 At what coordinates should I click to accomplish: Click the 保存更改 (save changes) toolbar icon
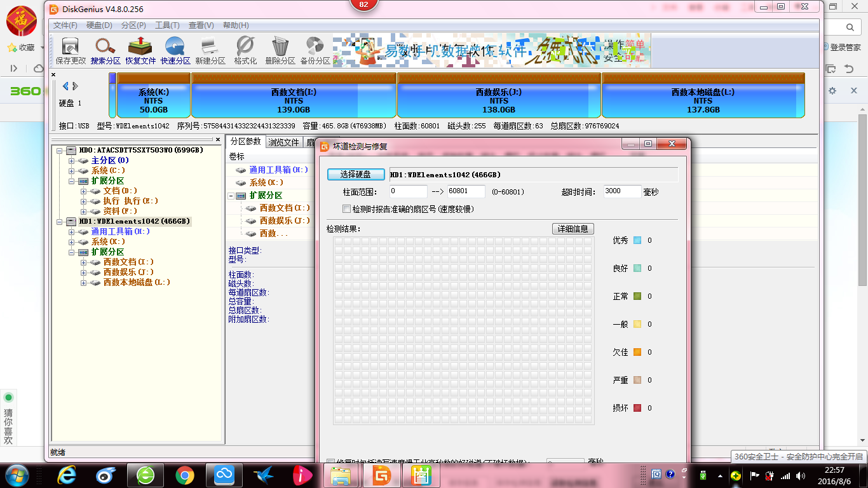click(71, 51)
